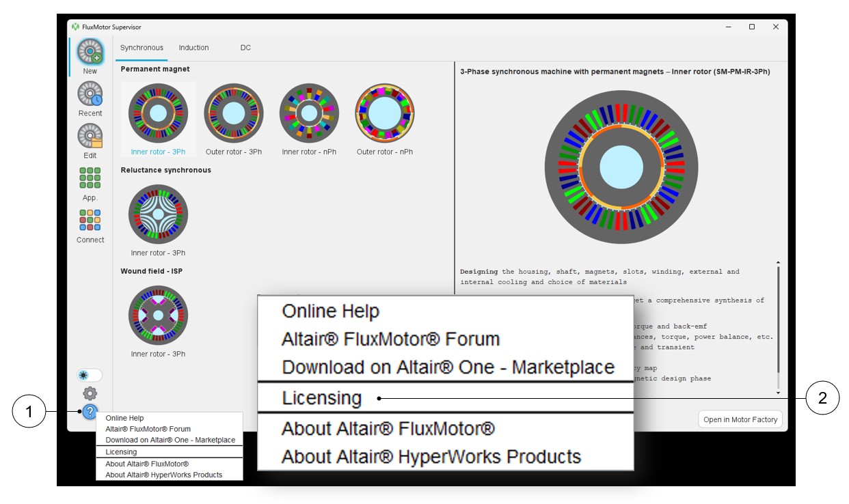Screen dimensions: 849x504
Task: Click the "Wound field - ISP" heading
Action: [x=152, y=271]
